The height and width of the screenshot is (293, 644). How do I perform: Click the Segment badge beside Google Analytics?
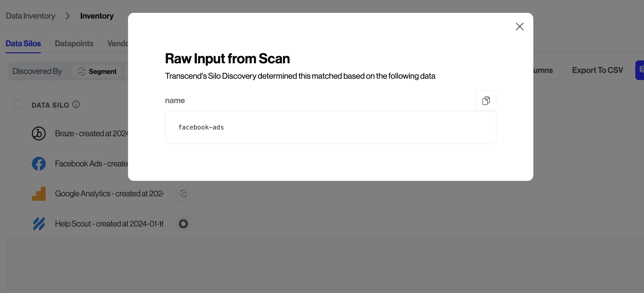click(x=183, y=194)
